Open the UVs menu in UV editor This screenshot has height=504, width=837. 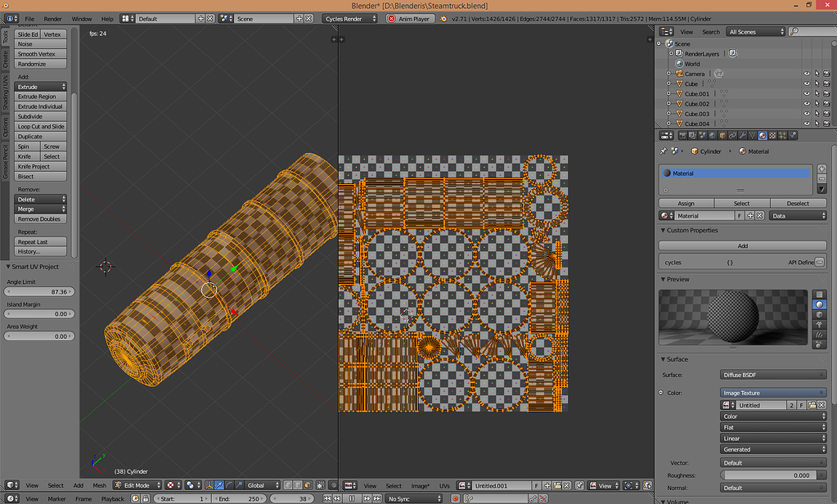(x=444, y=485)
